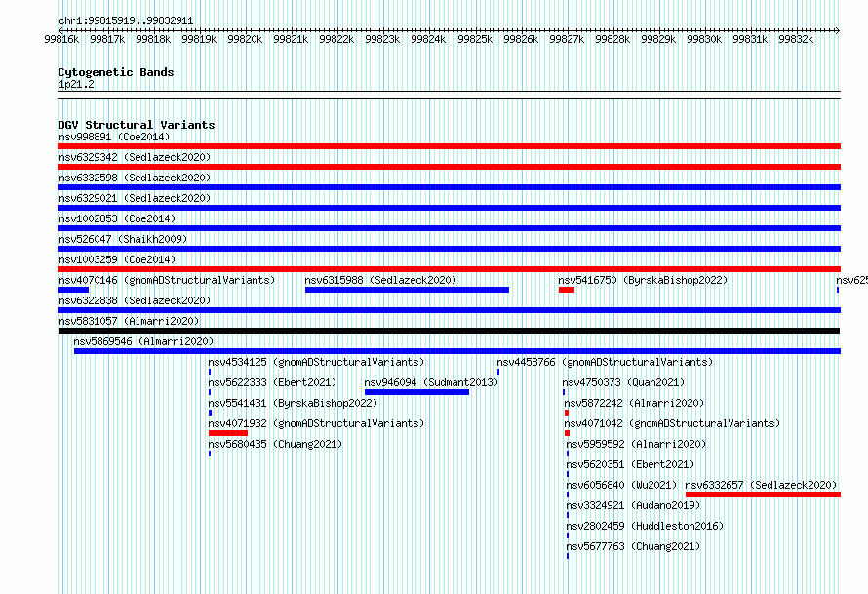Click the 99828k ruler tick label
Viewport: 868px width, 594px height.
pos(612,39)
